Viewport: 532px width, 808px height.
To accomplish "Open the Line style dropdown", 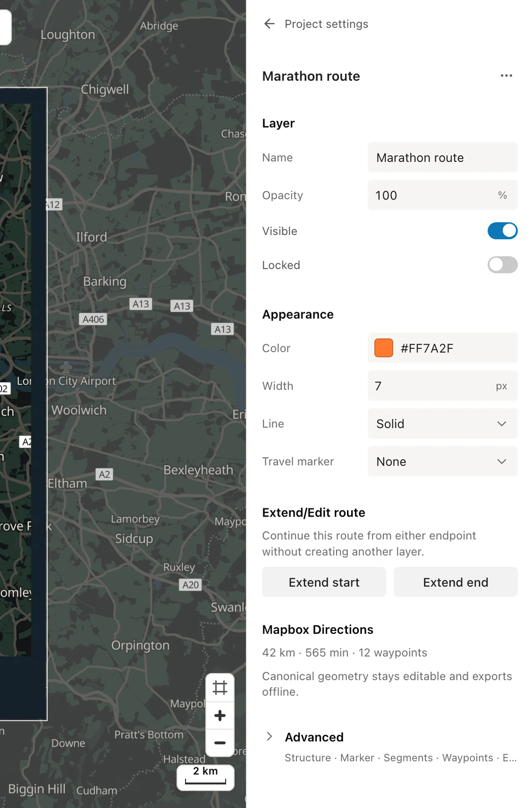I will pyautogui.click(x=443, y=424).
